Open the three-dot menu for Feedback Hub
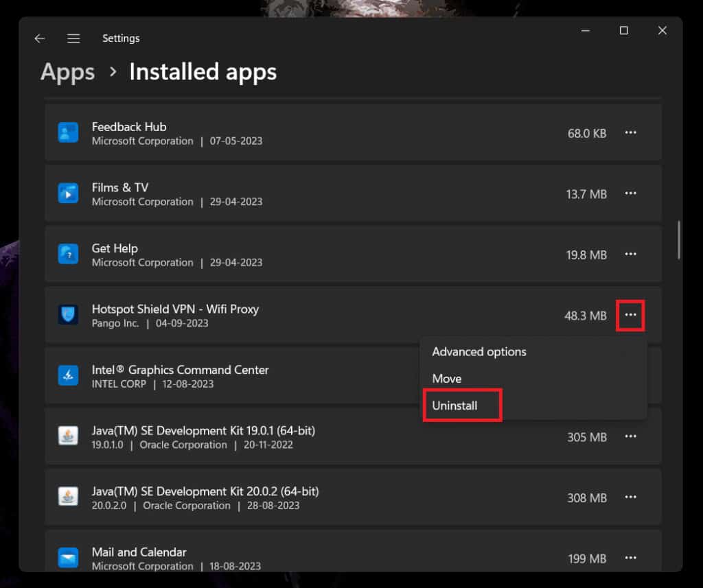Viewport: 703px width, 588px height. click(630, 132)
